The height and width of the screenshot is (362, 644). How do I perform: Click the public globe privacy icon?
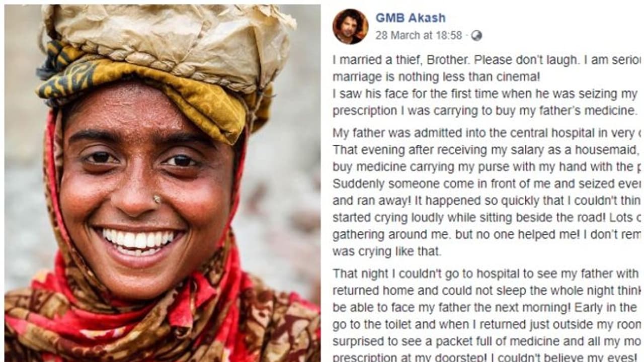476,36
